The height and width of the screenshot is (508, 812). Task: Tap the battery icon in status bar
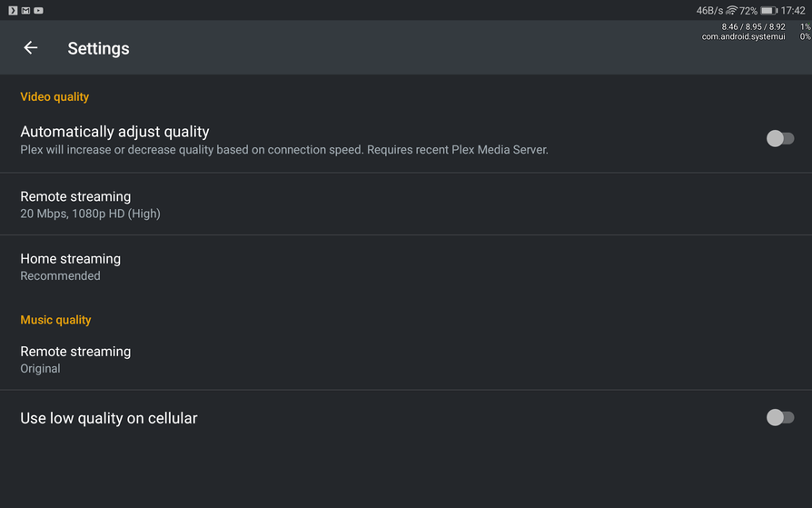[767, 10]
